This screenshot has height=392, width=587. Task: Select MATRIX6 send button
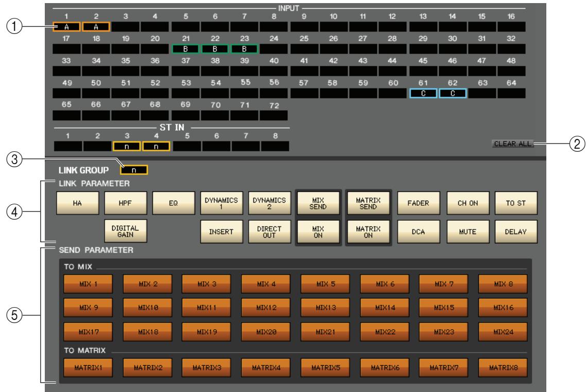click(x=385, y=368)
